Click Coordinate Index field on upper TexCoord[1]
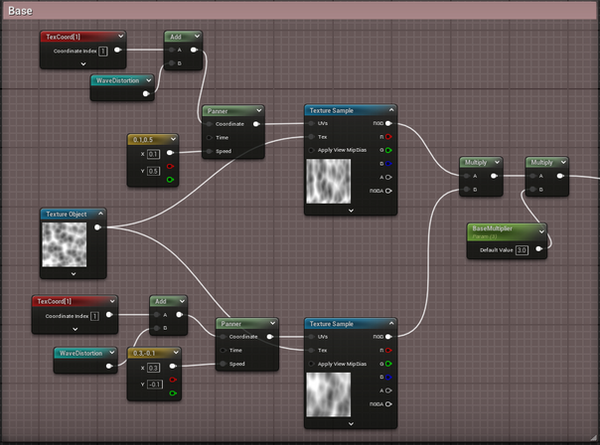The image size is (600, 445). [x=103, y=51]
